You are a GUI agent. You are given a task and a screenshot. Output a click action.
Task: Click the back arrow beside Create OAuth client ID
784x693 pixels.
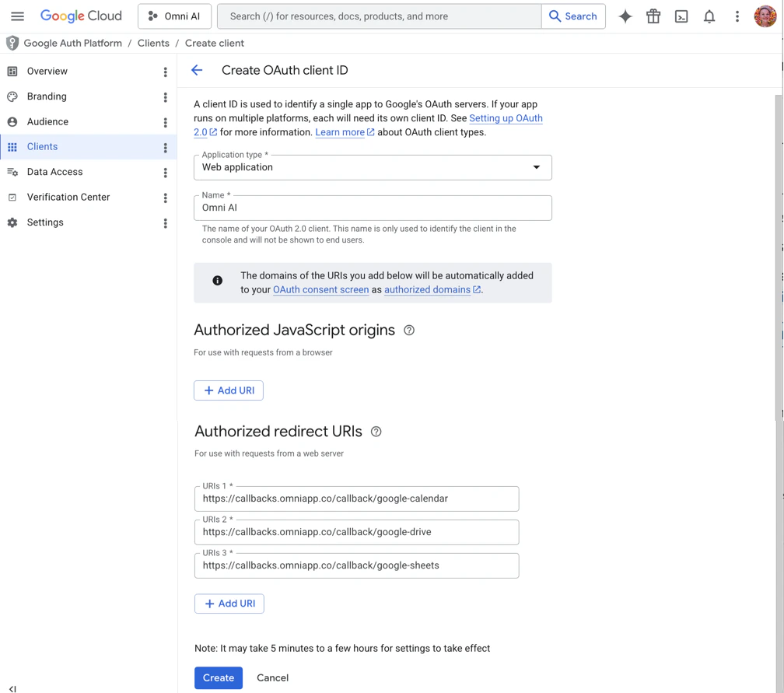point(197,70)
